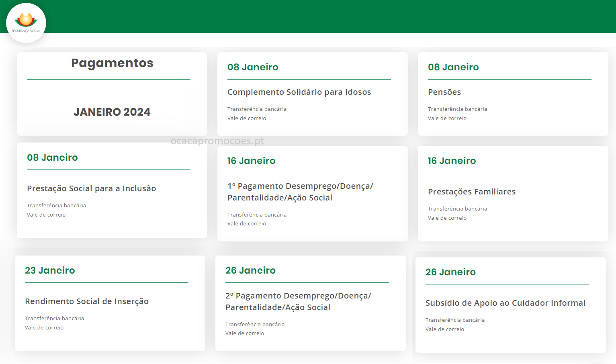Click the 23 Janeiro date heading

[x=50, y=270]
